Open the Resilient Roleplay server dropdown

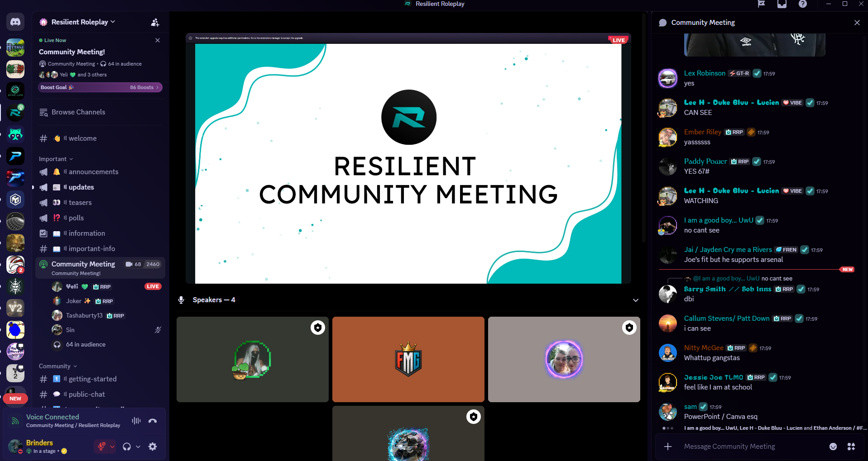tap(83, 22)
